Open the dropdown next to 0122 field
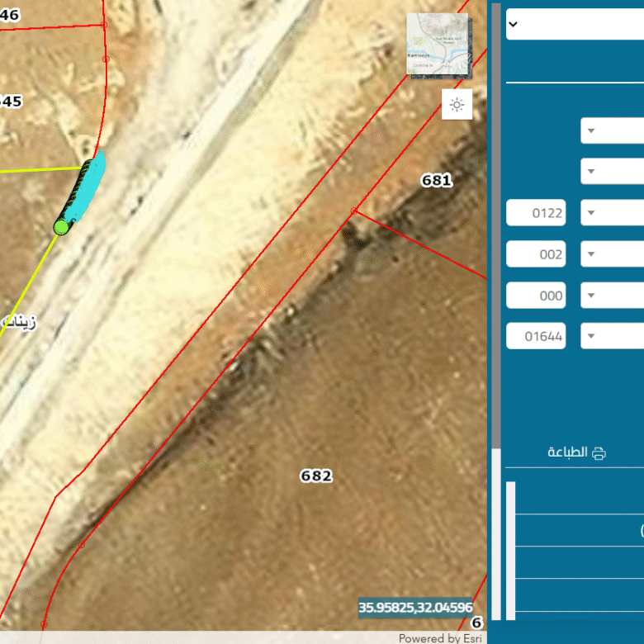 coord(591,213)
